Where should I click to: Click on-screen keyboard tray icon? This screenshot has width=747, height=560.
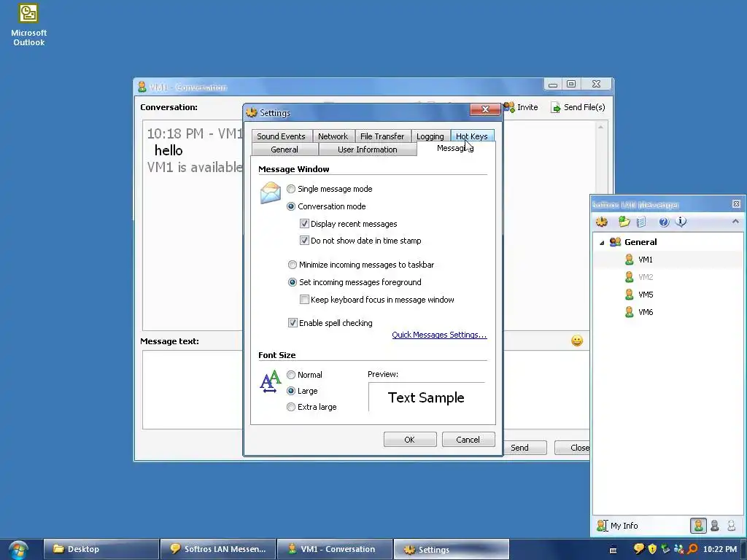pyautogui.click(x=613, y=550)
